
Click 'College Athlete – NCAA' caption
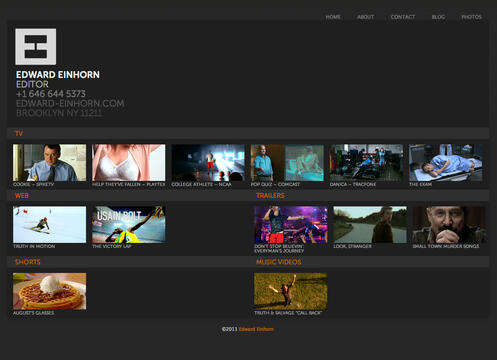click(201, 184)
